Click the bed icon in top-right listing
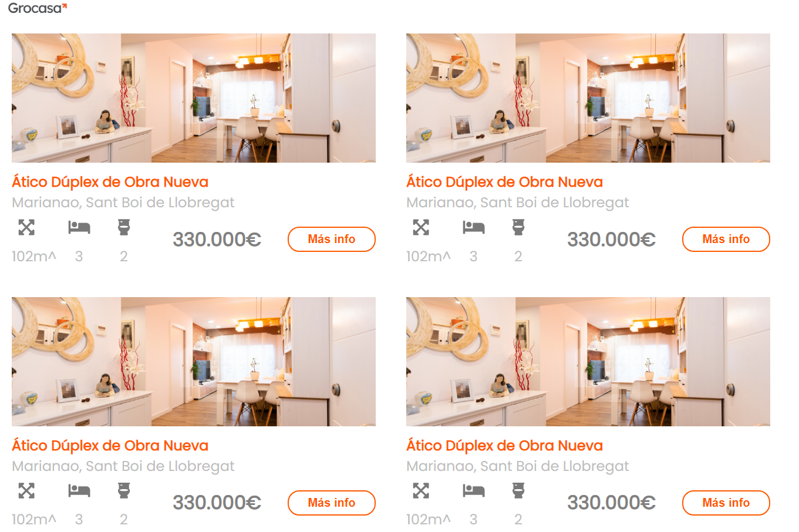The image size is (799, 532). coord(474,227)
